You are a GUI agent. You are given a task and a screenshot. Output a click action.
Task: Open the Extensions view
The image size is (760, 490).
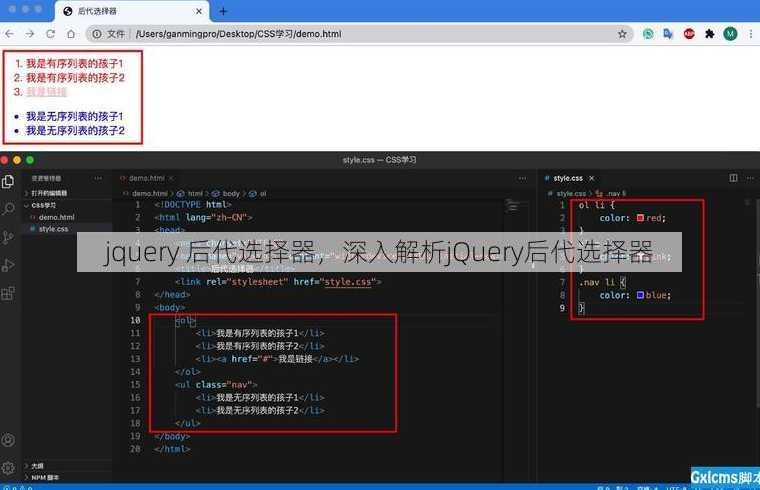(8, 293)
